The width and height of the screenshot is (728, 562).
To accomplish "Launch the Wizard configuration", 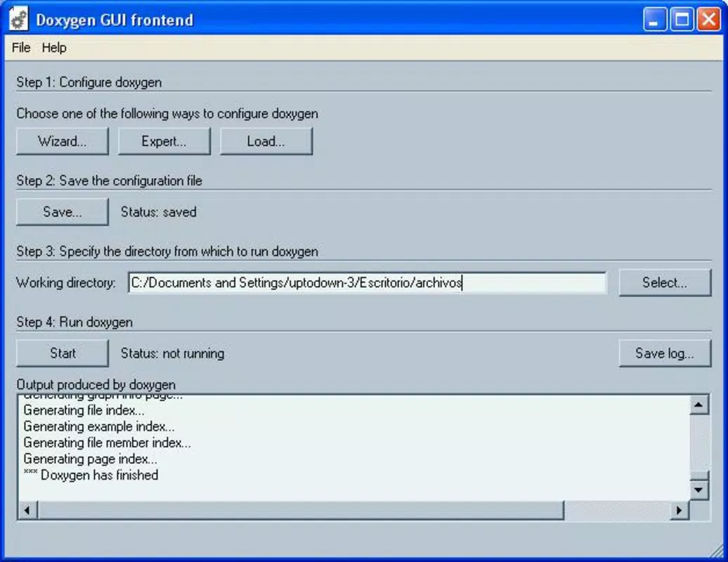I will 63,141.
